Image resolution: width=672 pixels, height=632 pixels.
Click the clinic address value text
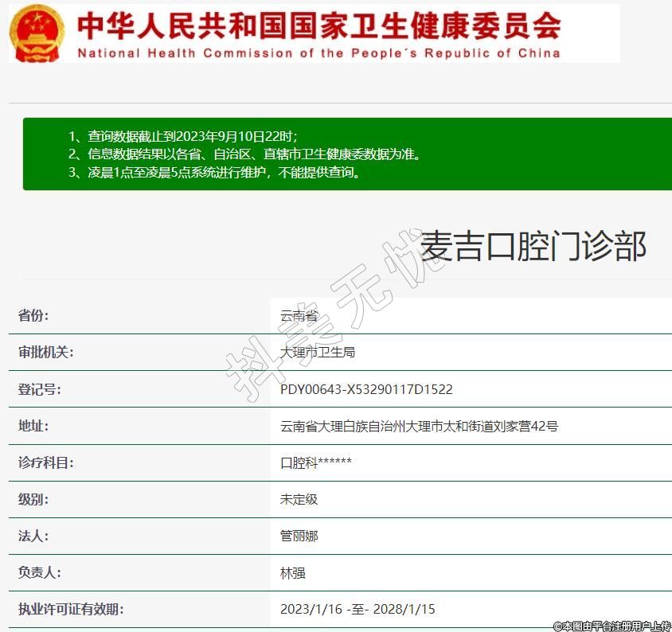pos(419,426)
